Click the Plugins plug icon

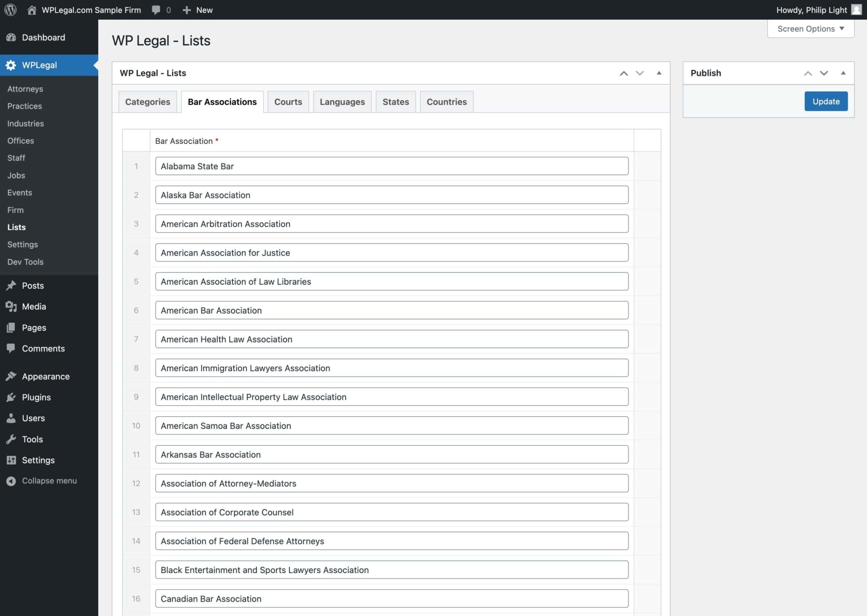(x=11, y=397)
